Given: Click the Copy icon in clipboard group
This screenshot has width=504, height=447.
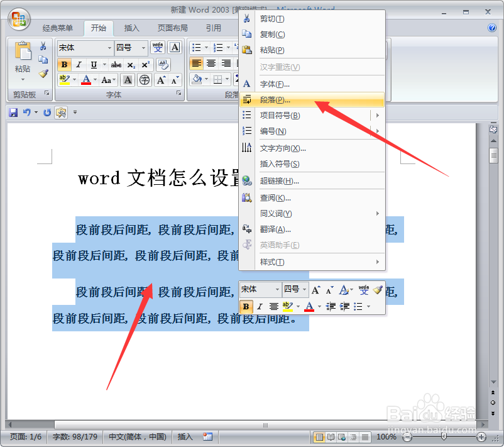Looking at the screenshot, I should [43, 60].
